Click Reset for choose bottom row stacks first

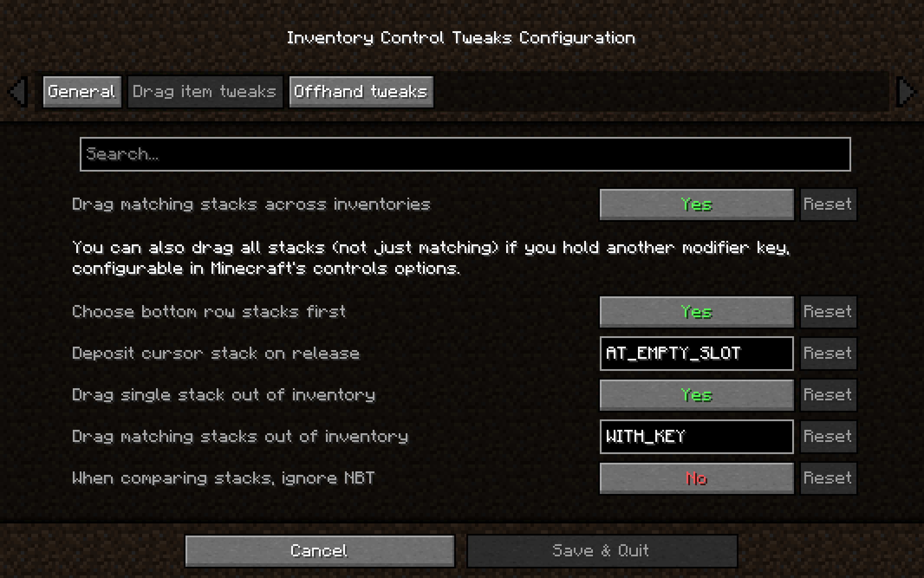(x=827, y=312)
